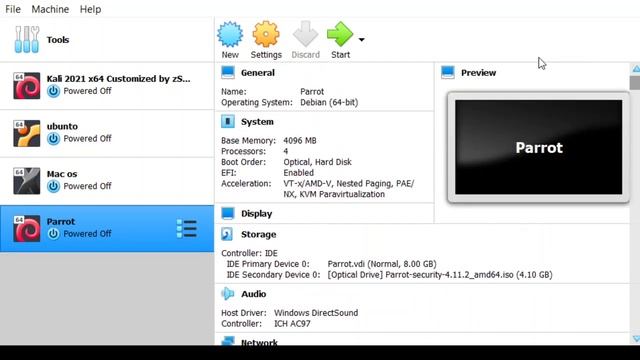The width and height of the screenshot is (640, 360).
Task: Click the Preview section monitor icon
Action: [x=448, y=73]
